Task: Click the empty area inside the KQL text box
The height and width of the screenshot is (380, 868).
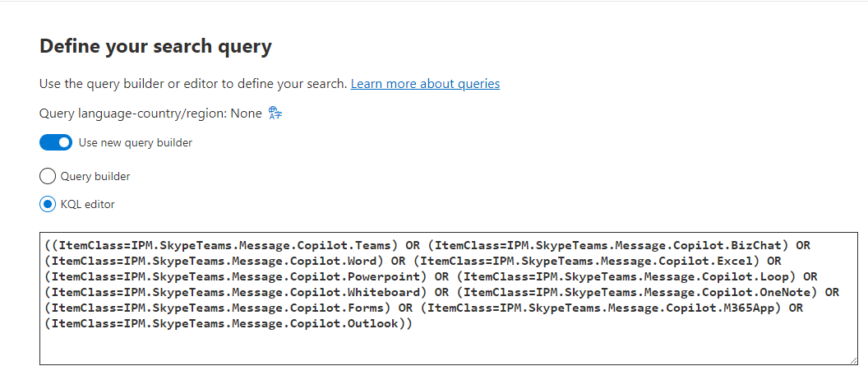Action: [444, 345]
